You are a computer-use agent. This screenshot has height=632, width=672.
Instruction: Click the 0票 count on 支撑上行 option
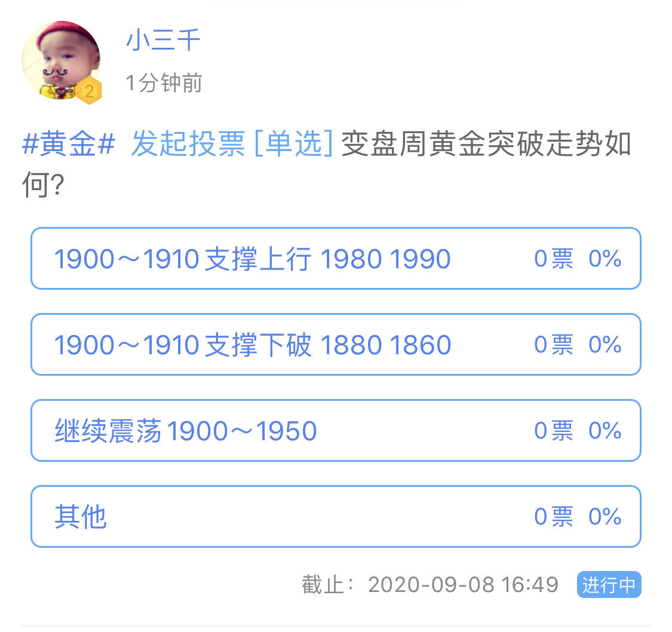553,259
